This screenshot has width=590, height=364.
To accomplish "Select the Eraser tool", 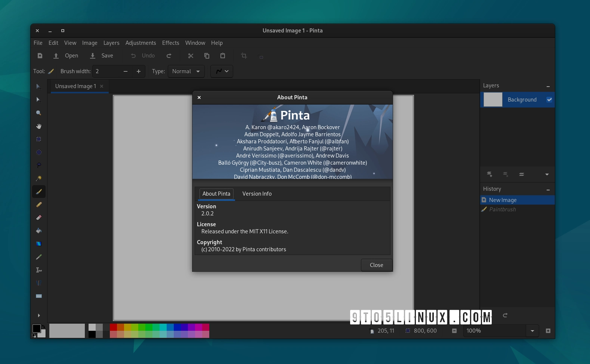I will click(x=38, y=218).
